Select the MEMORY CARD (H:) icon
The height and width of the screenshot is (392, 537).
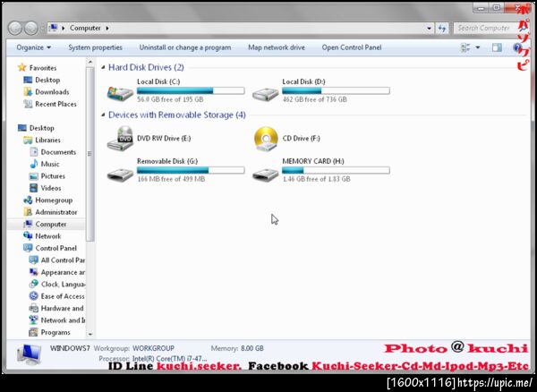pos(266,174)
